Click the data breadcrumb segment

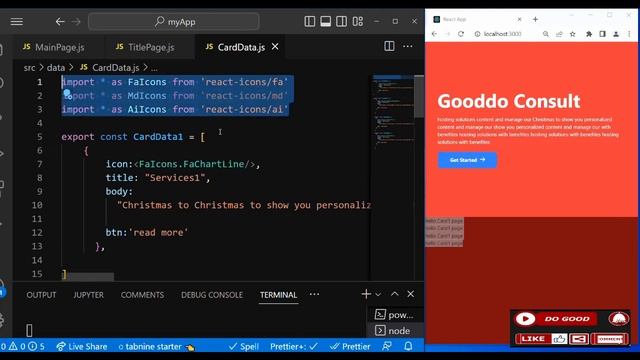(x=56, y=68)
